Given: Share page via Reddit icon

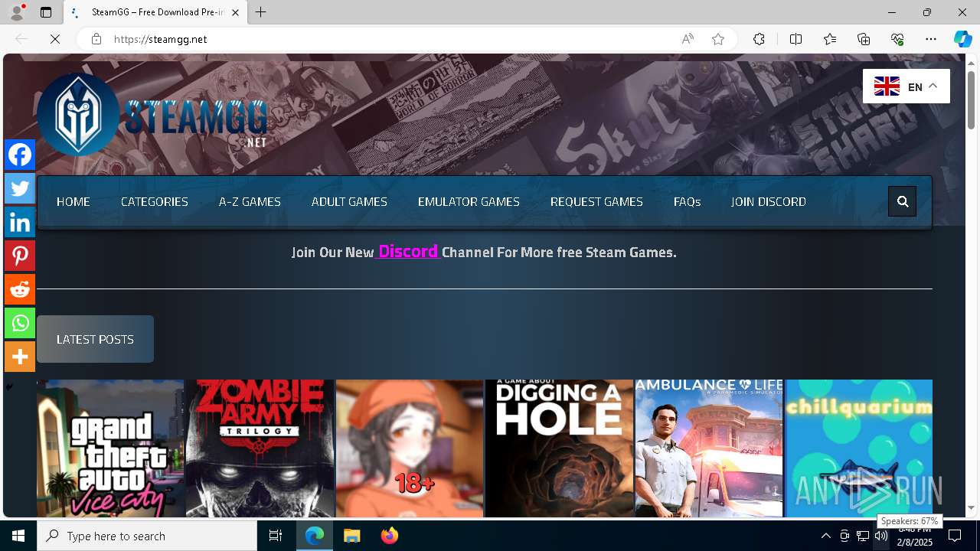Looking at the screenshot, I should (20, 289).
